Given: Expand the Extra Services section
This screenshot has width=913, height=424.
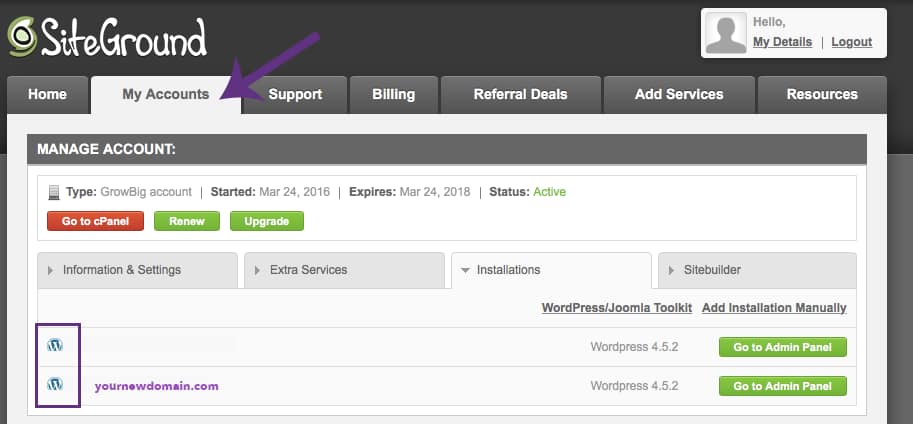Looking at the screenshot, I should [x=344, y=270].
